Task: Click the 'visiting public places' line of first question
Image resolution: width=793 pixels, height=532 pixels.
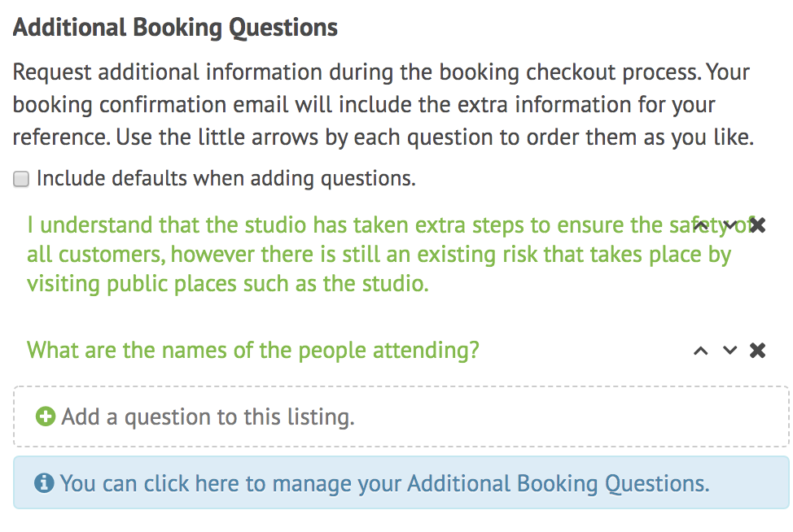Action: click(228, 284)
